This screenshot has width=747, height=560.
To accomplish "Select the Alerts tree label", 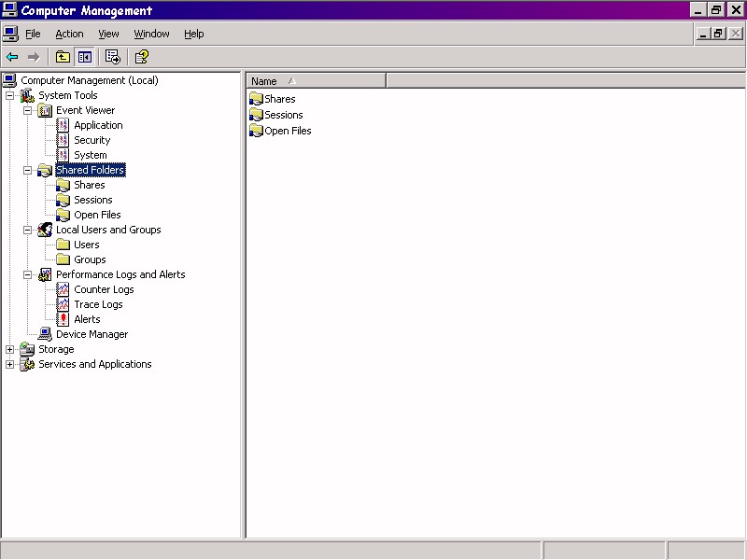I will coord(87,319).
